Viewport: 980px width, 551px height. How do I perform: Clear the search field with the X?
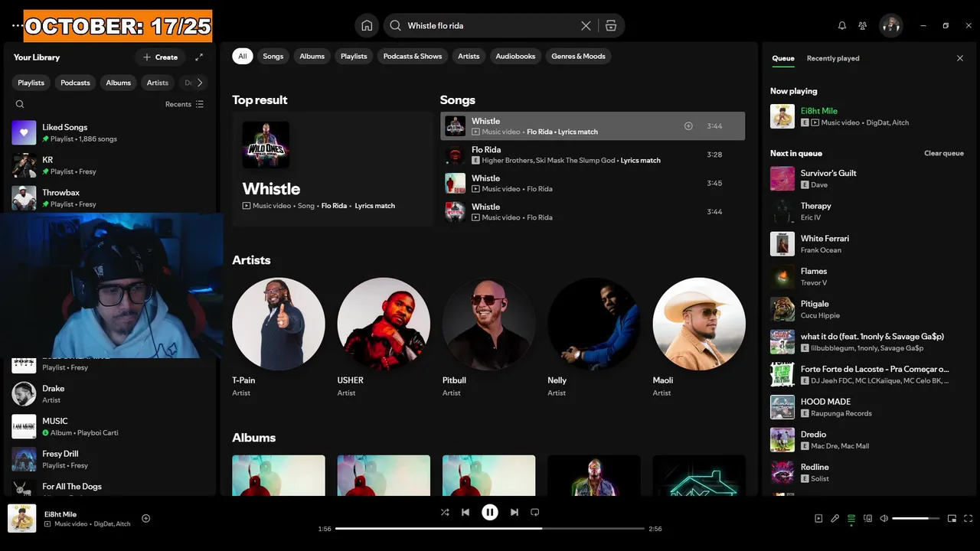pyautogui.click(x=586, y=25)
